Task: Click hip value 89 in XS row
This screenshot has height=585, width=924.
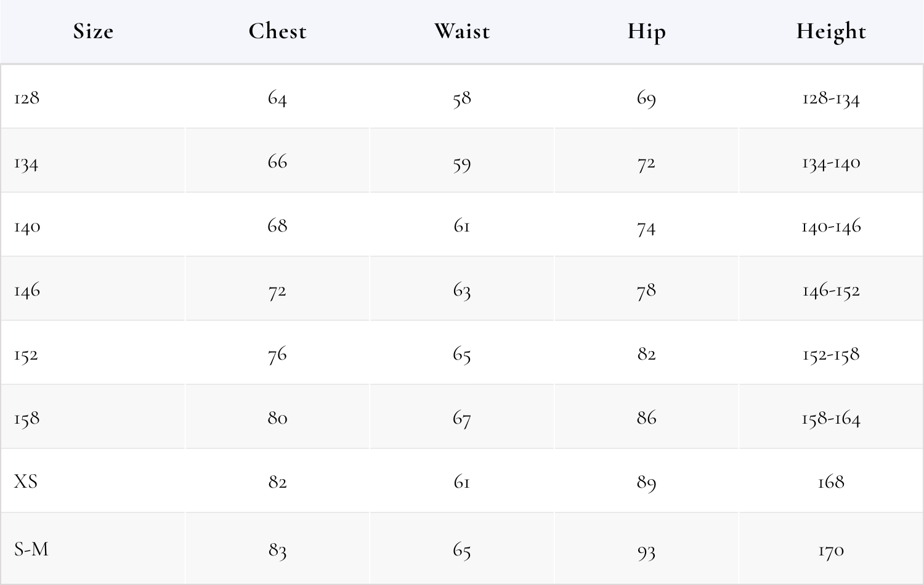Action: tap(646, 482)
